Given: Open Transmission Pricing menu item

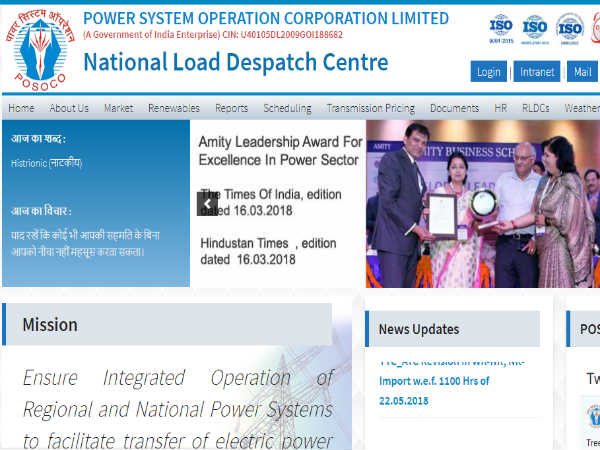Looking at the screenshot, I should click(x=370, y=108).
